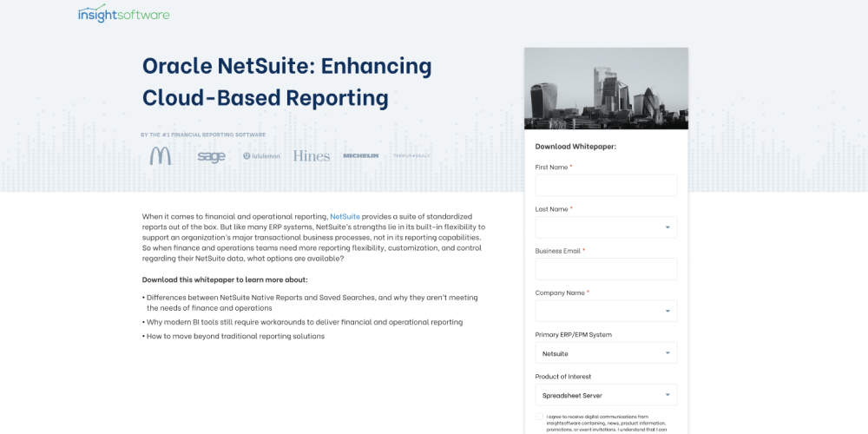
Task: Click the Sage logo
Action: 211,156
